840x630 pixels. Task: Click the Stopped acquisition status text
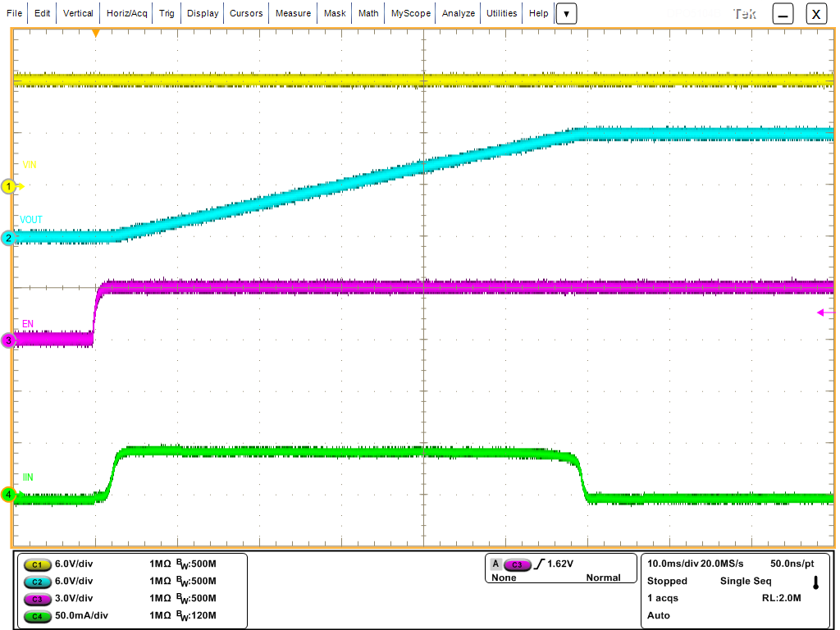666,581
